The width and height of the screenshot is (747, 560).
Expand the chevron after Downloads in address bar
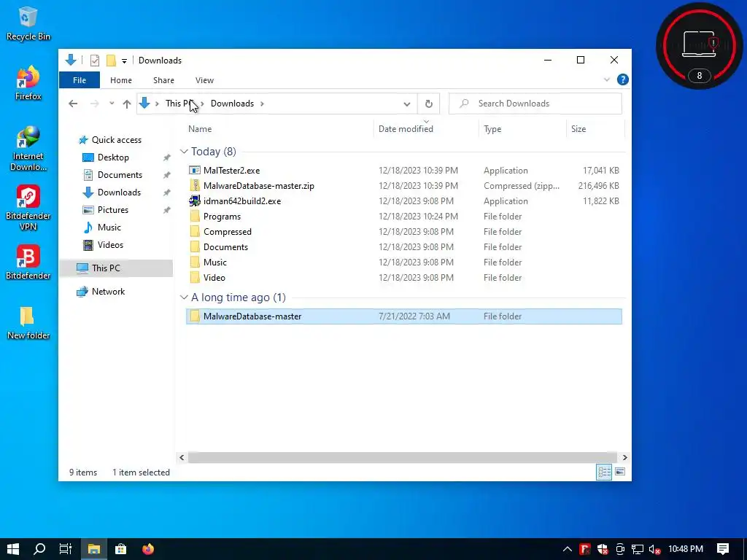(x=262, y=104)
